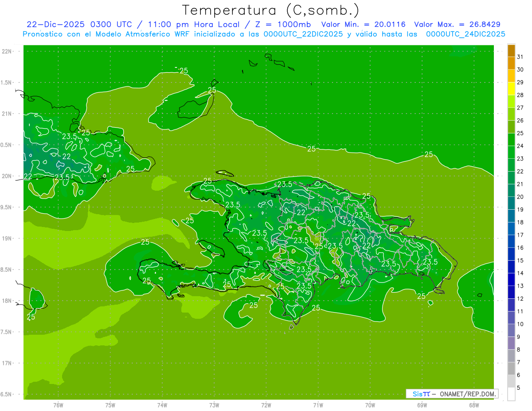Select the gray legend swatch between 6 and 7
532x411 pixels.
click(511, 368)
